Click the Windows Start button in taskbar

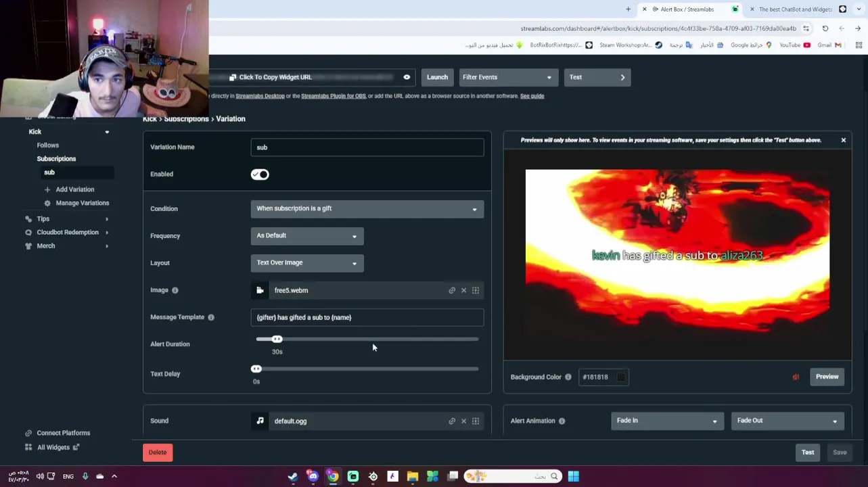tap(573, 476)
